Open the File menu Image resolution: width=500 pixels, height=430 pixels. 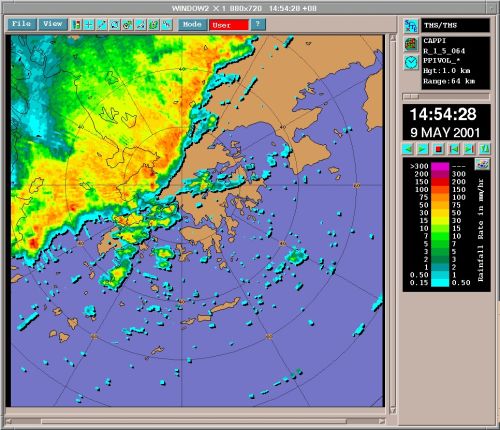pos(22,24)
